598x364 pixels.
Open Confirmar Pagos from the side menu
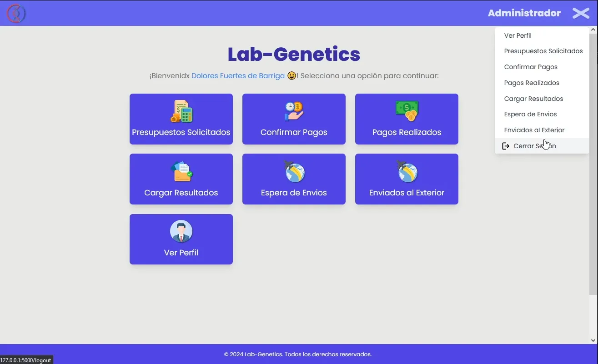[531, 67]
